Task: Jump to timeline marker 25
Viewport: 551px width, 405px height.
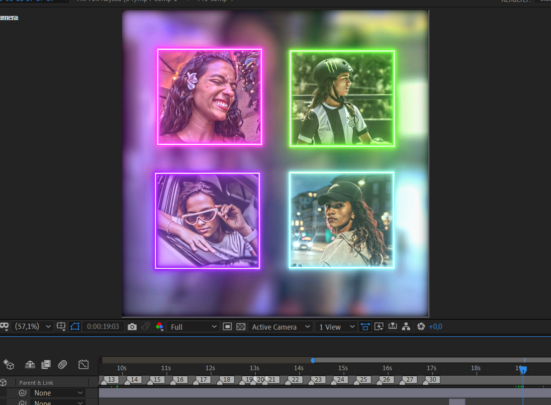Action: pos(361,380)
